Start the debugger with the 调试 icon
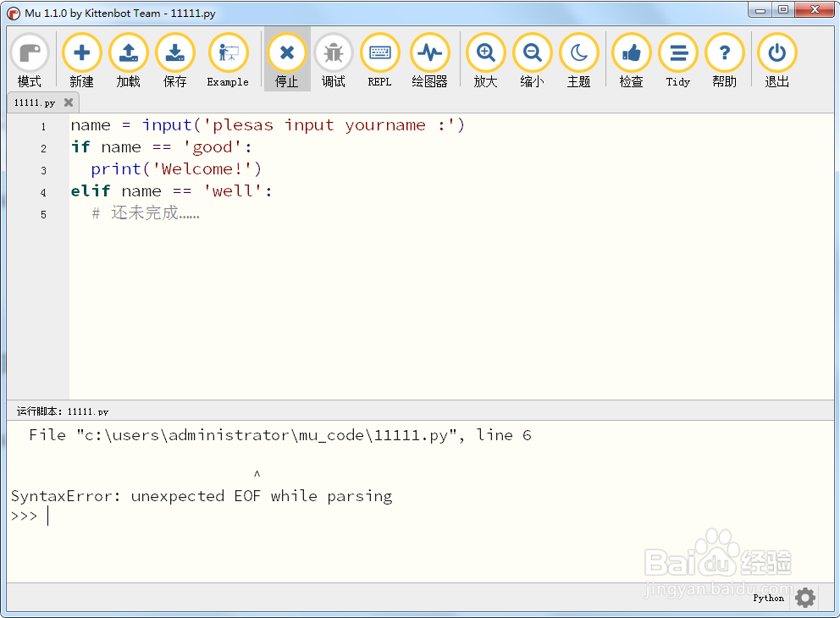The image size is (840, 618). tap(333, 52)
